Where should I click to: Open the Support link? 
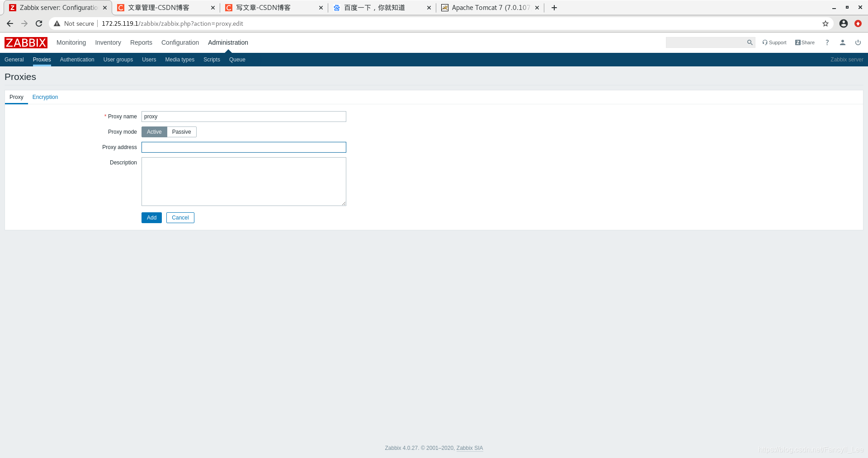tap(774, 42)
